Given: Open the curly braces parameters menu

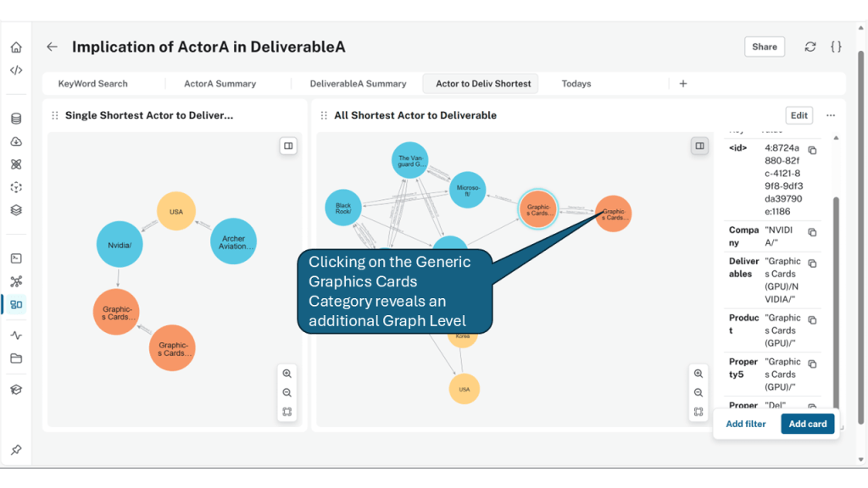Looking at the screenshot, I should 836,47.
